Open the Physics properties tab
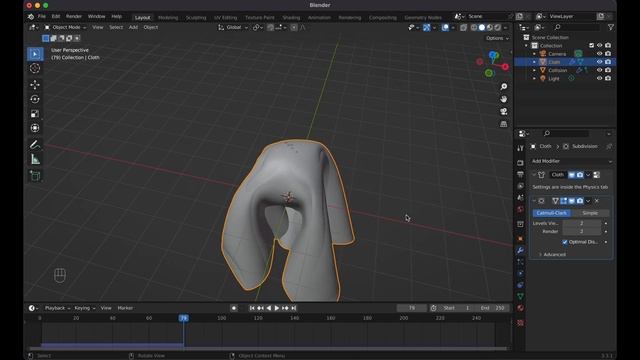The width and height of the screenshot is (640, 360). [520, 273]
